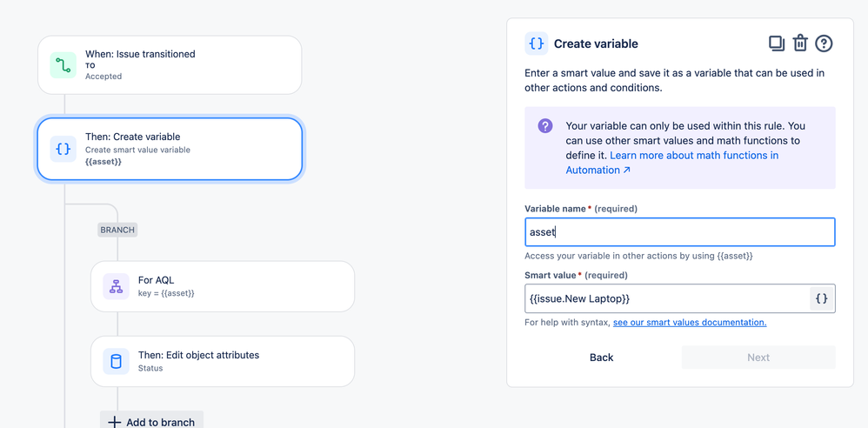Open the When: Issue transitioned trigger card
Viewport: 868px width, 428px height.
(x=170, y=64)
